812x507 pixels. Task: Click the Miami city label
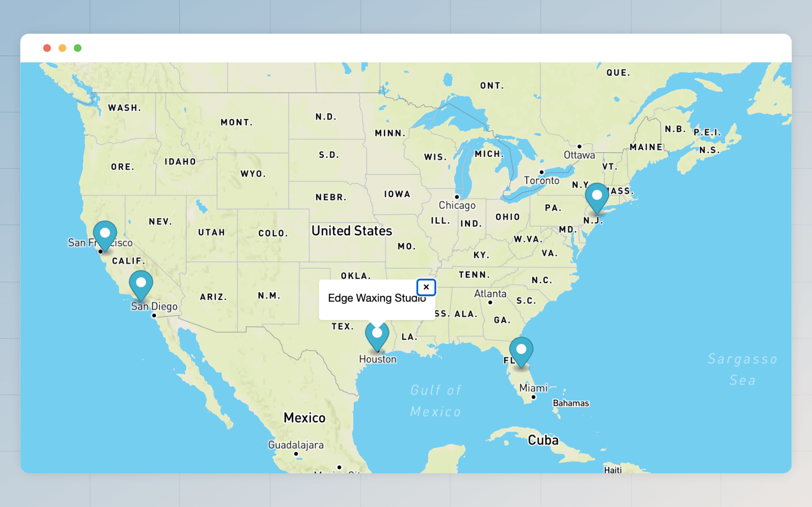(533, 388)
